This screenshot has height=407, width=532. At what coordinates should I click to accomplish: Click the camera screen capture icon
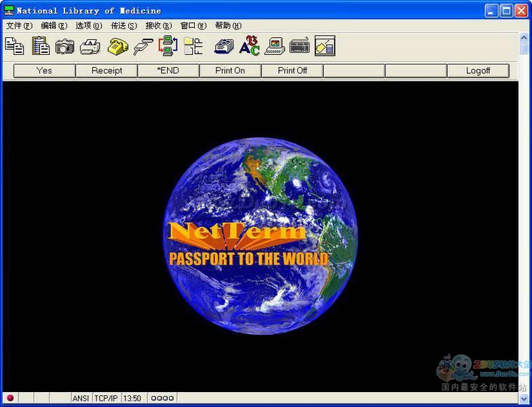click(x=65, y=46)
